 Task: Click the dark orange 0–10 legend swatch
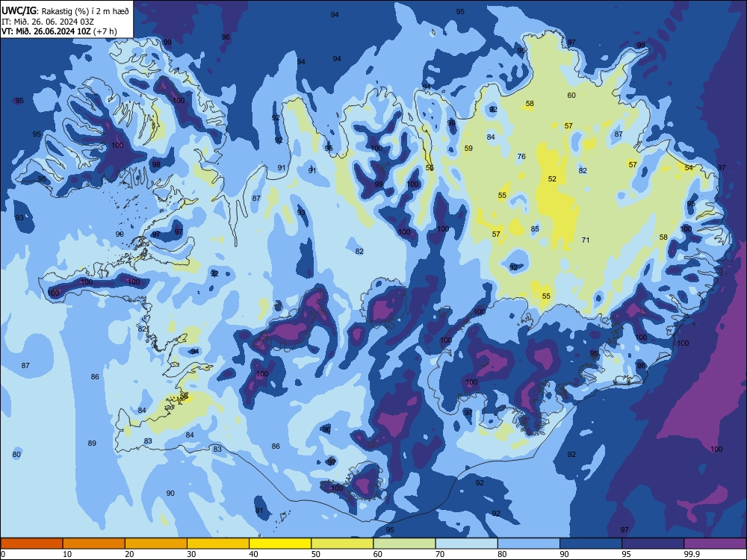(x=31, y=544)
